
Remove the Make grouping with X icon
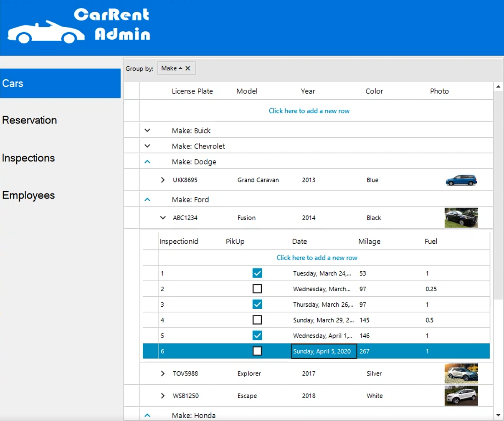click(188, 68)
